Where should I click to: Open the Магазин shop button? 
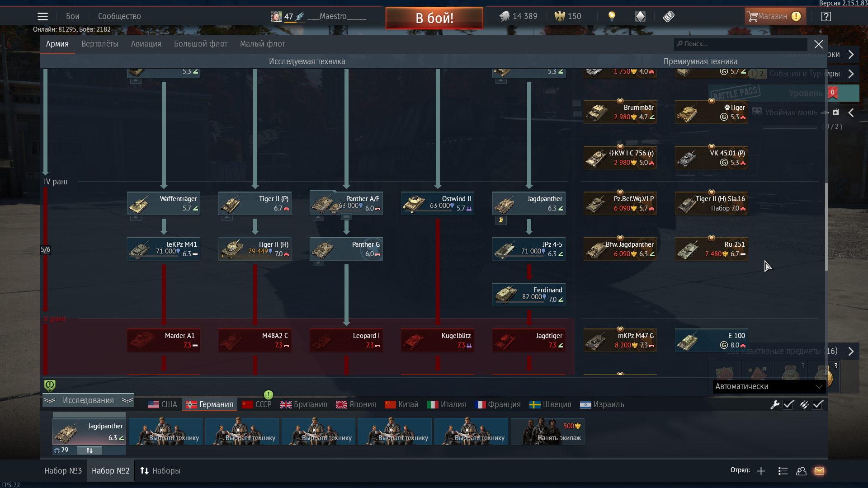775,16
